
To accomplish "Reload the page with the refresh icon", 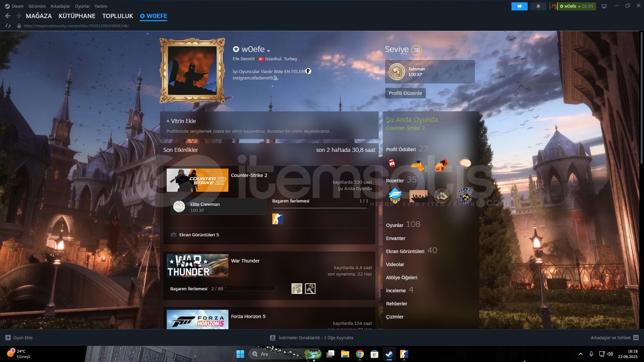I will tap(8, 26).
